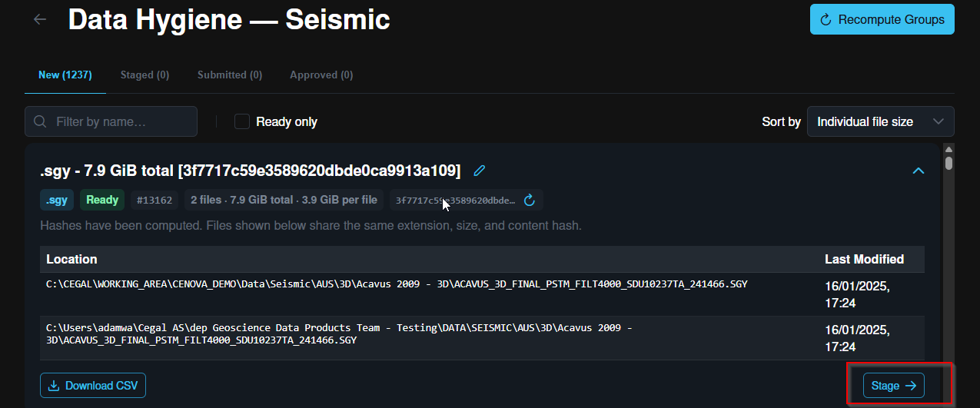This screenshot has height=408, width=980.
Task: Click the .sgy extension tag
Action: (x=56, y=200)
